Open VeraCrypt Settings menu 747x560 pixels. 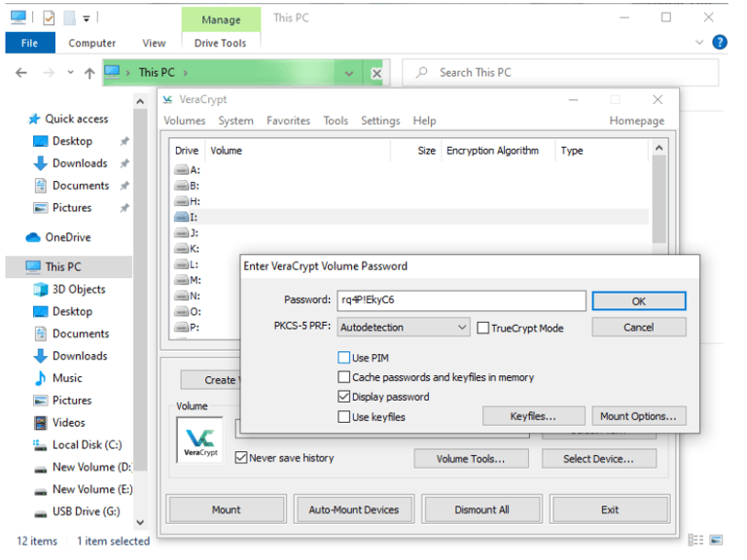tap(380, 121)
